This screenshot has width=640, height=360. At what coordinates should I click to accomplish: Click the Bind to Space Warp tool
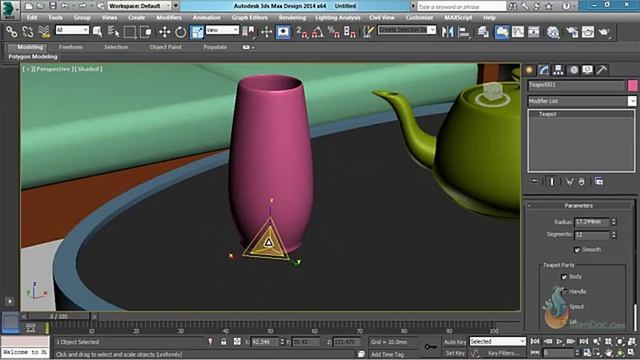click(x=44, y=32)
